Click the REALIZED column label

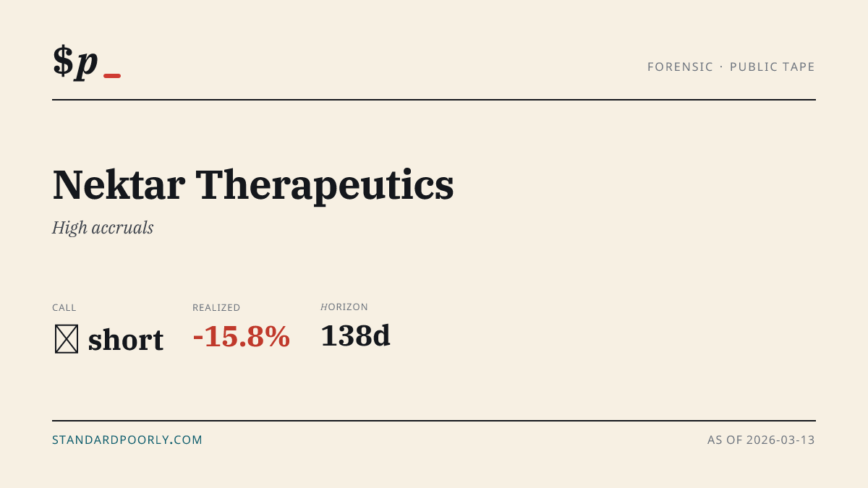coord(216,307)
